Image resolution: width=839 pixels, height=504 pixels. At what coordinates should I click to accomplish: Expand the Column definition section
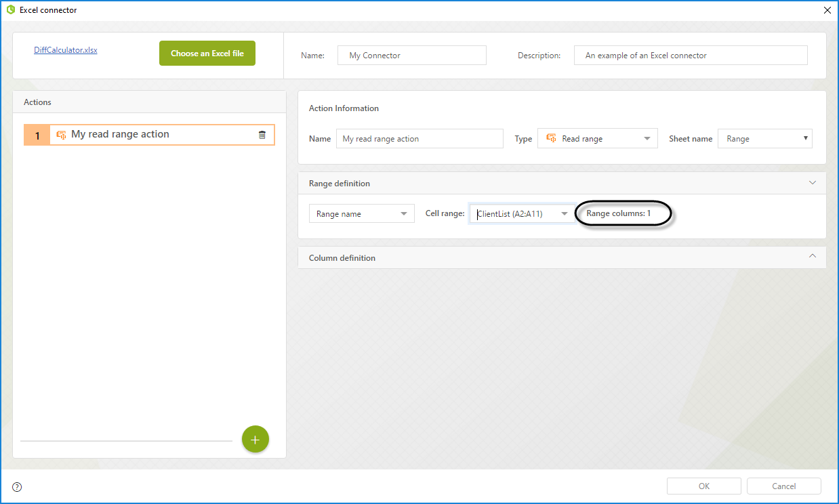point(812,257)
